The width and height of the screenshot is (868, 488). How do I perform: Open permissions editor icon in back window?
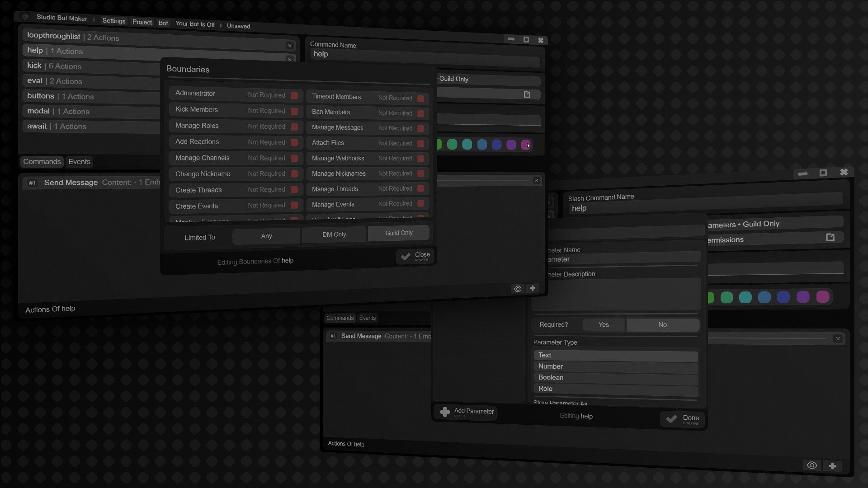pos(830,237)
